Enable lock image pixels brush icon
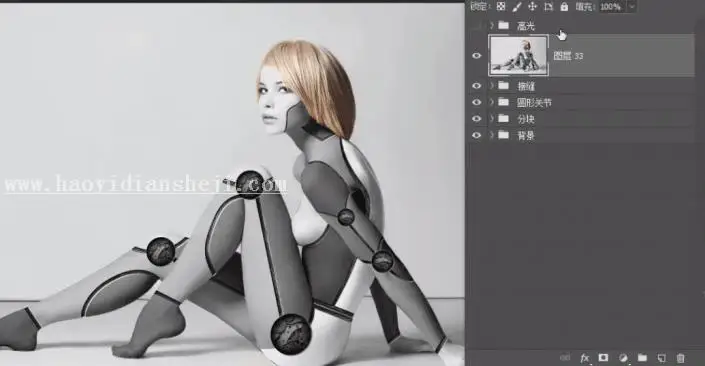This screenshot has height=366, width=705. point(517,6)
